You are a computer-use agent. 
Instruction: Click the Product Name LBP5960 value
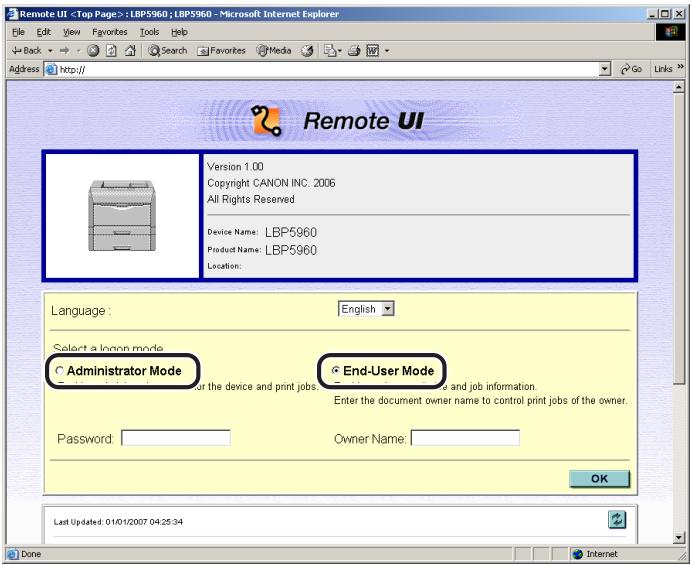(291, 250)
